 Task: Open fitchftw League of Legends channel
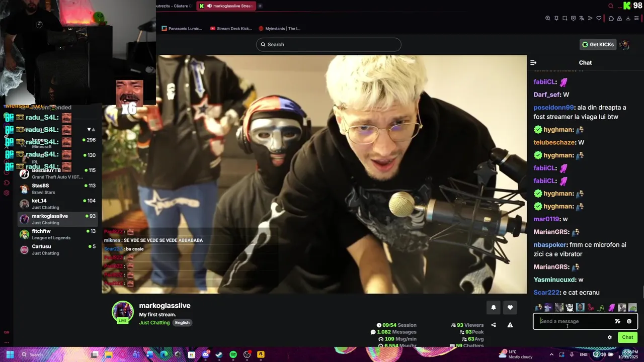57,234
